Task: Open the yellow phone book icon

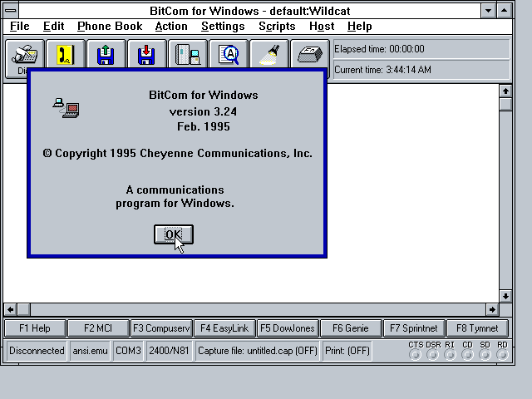Action: (65, 54)
